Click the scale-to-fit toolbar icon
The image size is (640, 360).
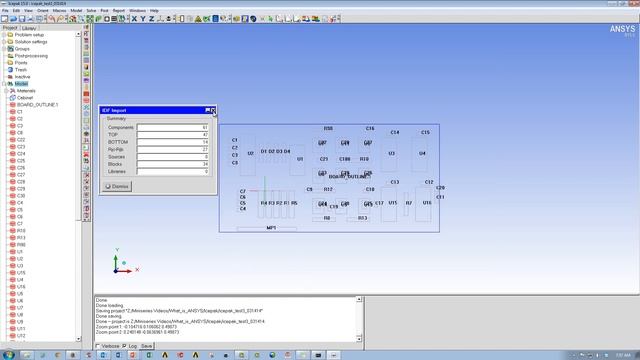[90, 19]
